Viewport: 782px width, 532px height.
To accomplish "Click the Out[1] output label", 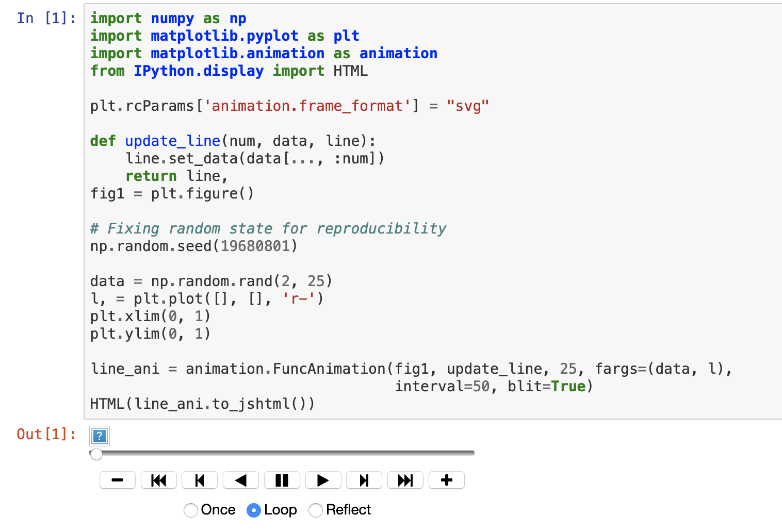I will (x=46, y=435).
